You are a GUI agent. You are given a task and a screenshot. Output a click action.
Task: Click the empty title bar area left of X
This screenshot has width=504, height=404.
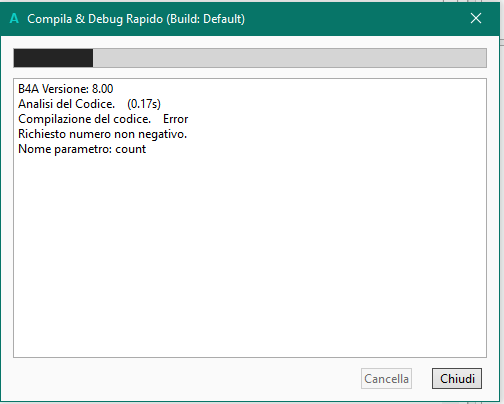357,19
